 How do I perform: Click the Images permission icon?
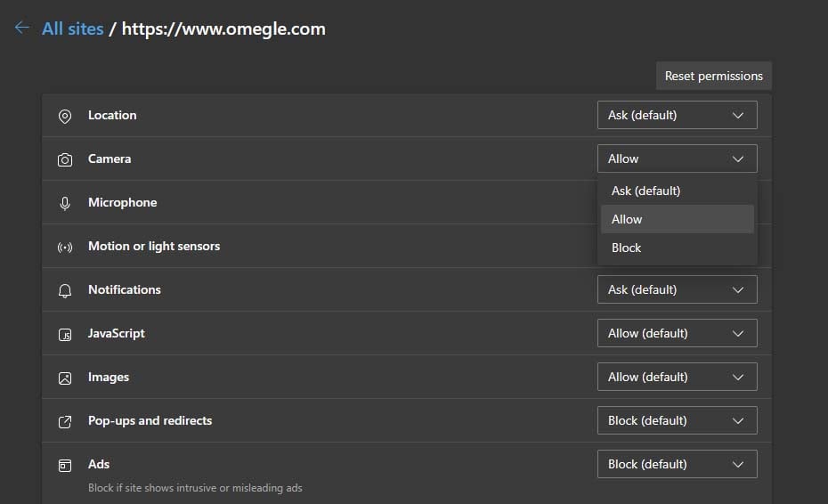point(65,378)
